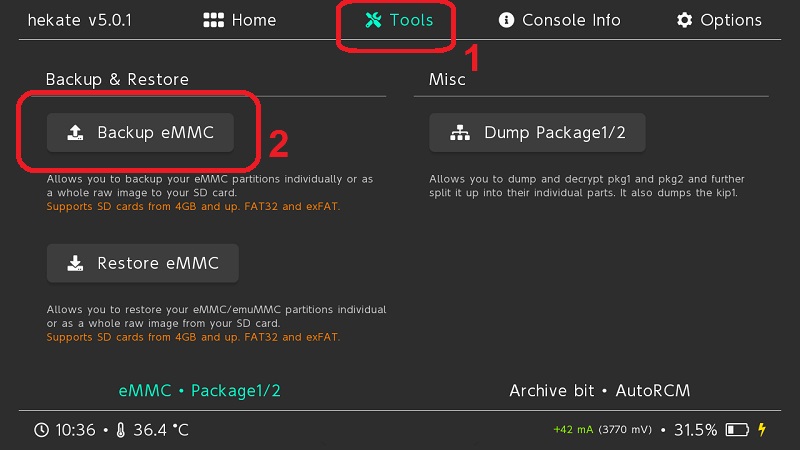Image resolution: width=800 pixels, height=450 pixels.
Task: Click the upload icon on Backup eMMC
Action: pos(75,133)
